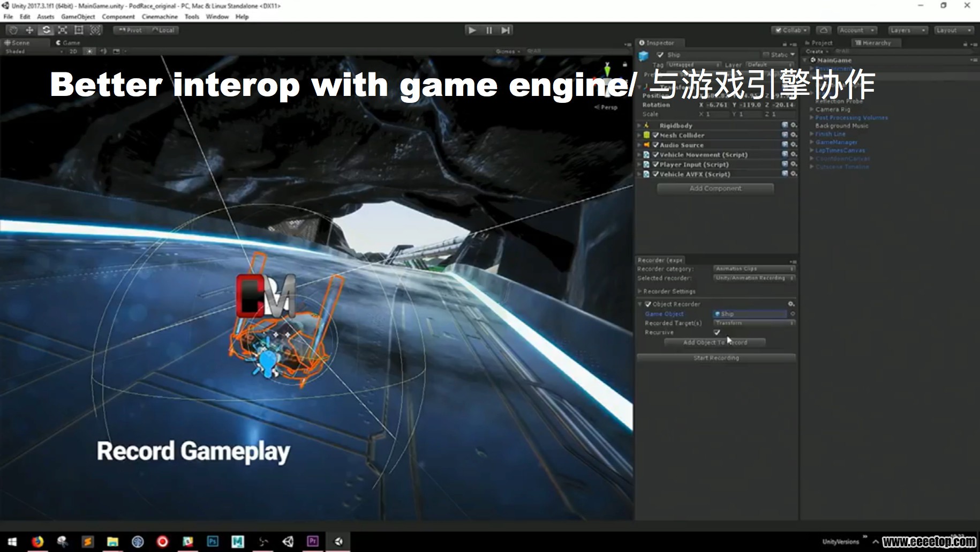Disable Vehicle AVFX script checkbox
980x552 pixels.
[x=655, y=174]
